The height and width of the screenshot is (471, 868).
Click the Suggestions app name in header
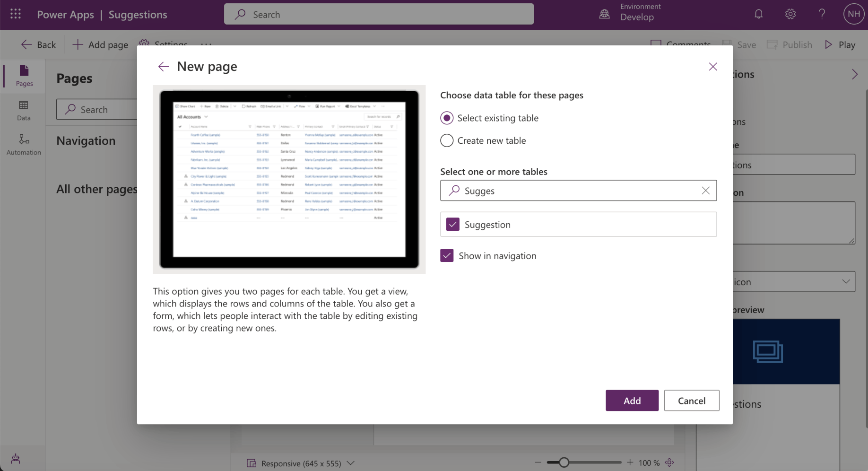tap(138, 15)
